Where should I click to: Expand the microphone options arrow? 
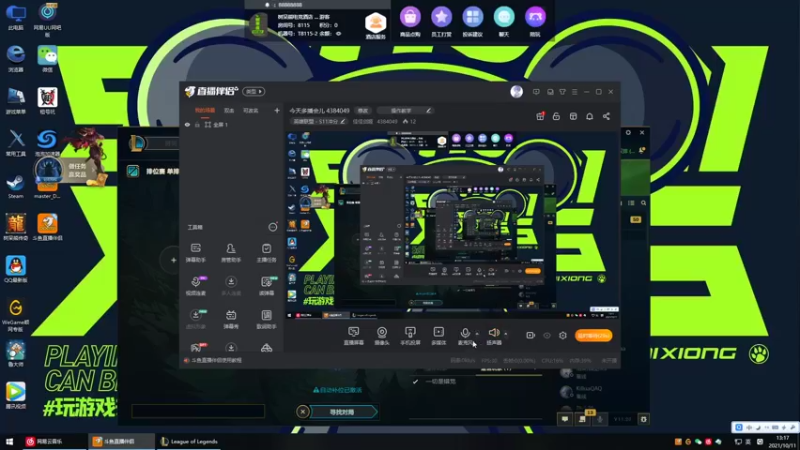477,333
